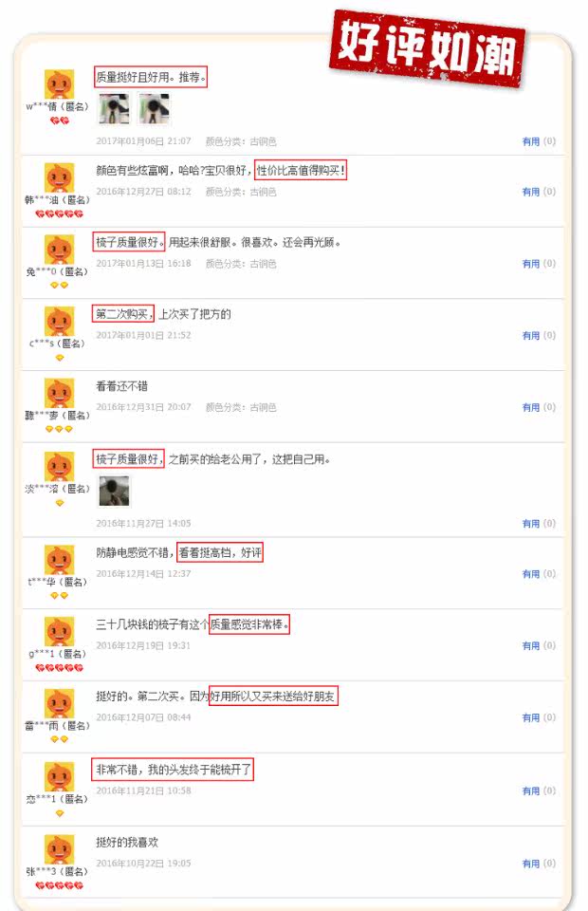
Task: Click red heart rating under 张***3
Action: [x=59, y=885]
